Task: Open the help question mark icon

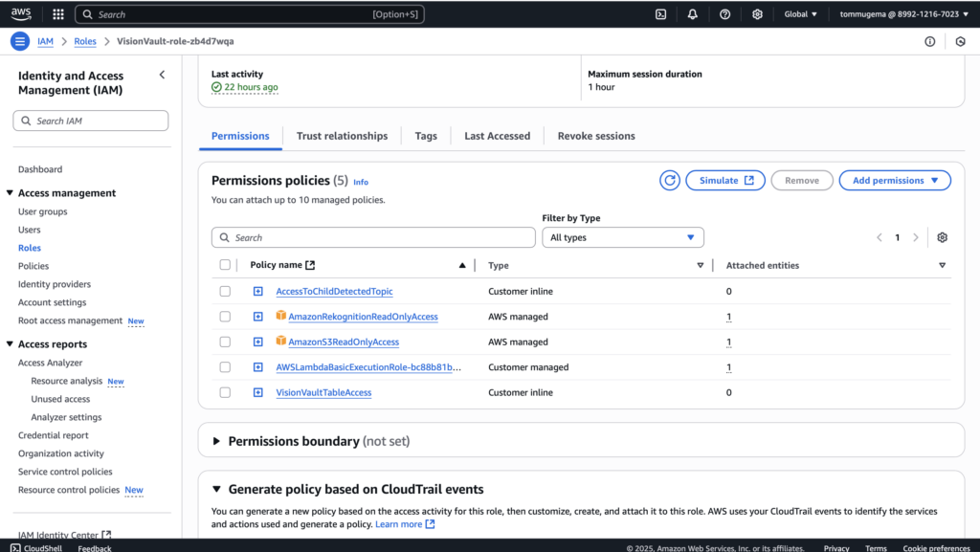Action: tap(724, 14)
